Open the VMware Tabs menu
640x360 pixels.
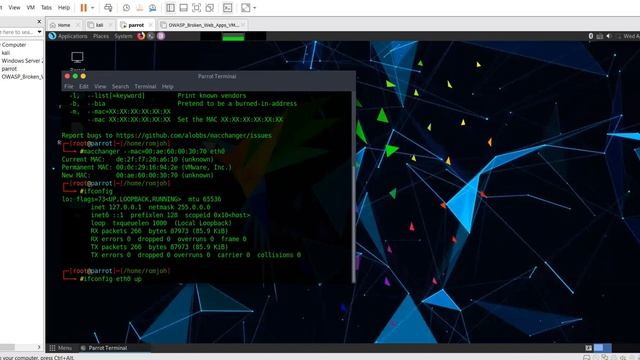coord(47,7)
